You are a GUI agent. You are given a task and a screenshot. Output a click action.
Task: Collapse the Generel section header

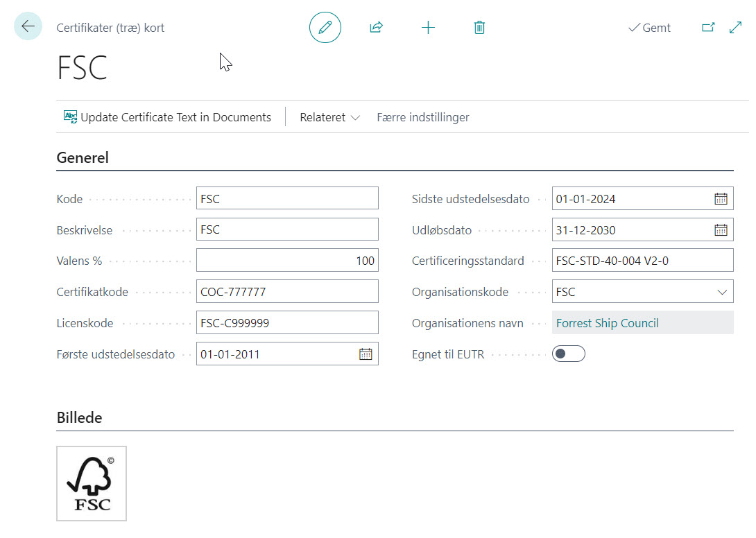point(83,157)
